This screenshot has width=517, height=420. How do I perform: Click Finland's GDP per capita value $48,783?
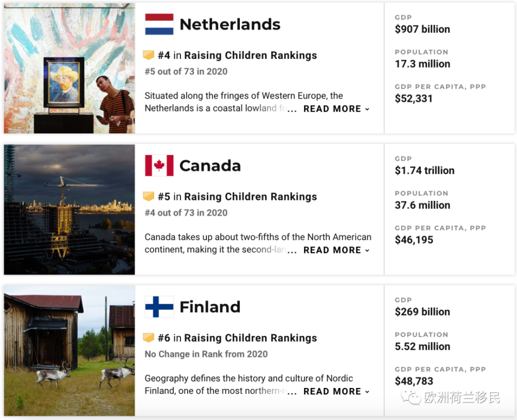coord(414,381)
